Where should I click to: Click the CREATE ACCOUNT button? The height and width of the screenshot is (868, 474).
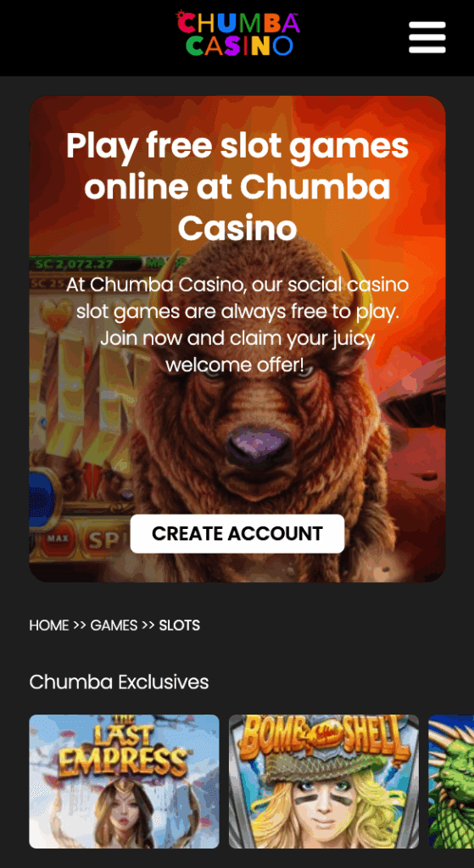[237, 534]
